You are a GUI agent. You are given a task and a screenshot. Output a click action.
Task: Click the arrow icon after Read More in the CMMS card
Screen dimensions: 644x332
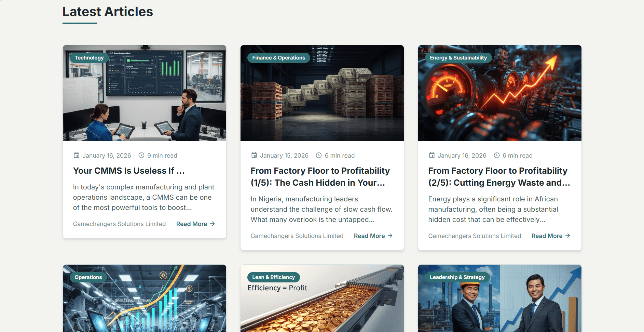pos(213,224)
